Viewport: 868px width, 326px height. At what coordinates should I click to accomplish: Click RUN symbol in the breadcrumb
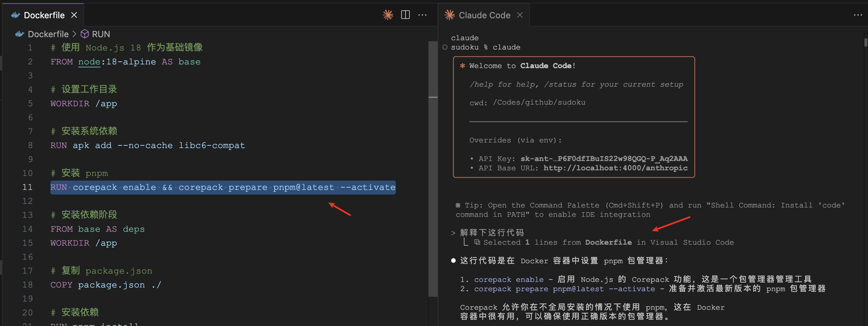pyautogui.click(x=101, y=34)
